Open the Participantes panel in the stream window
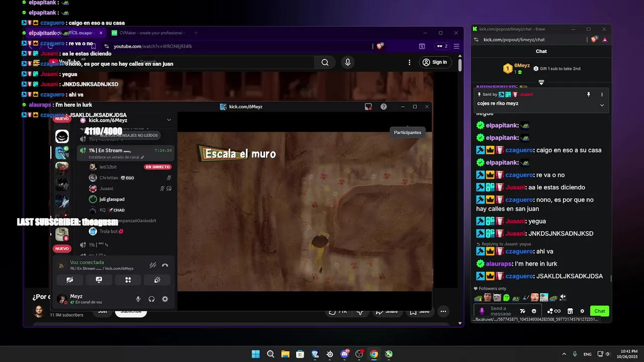This screenshot has width=644, height=362. [408, 132]
